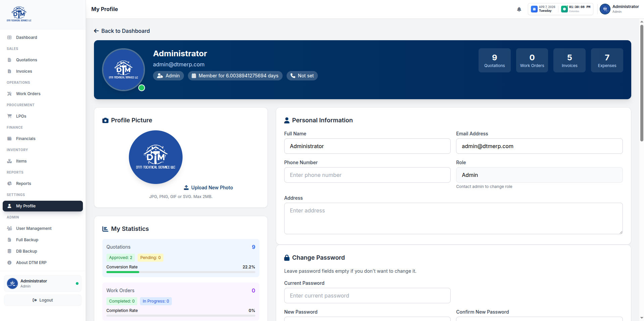Click Administrator user card at sidebar bottom

[43, 283]
